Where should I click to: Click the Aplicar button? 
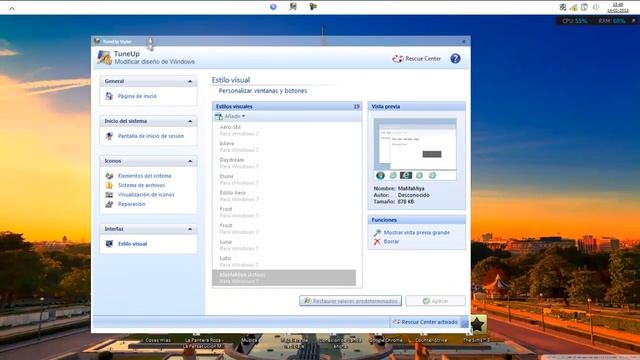436,301
